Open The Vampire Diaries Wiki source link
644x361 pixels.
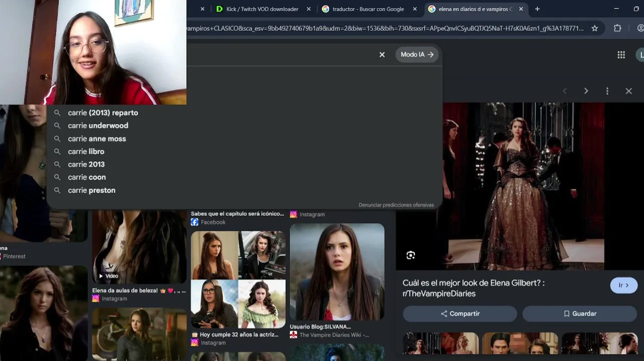[x=334, y=335]
